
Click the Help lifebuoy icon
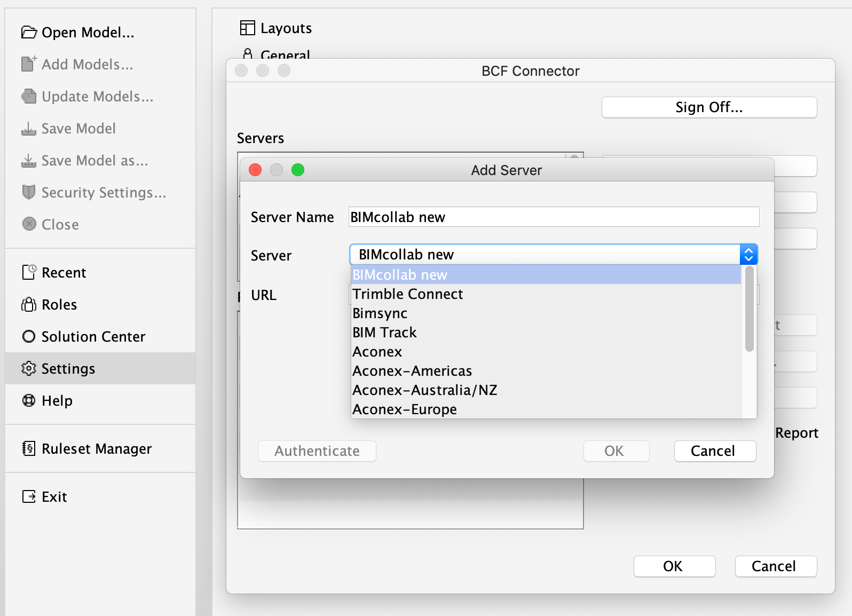click(x=29, y=400)
